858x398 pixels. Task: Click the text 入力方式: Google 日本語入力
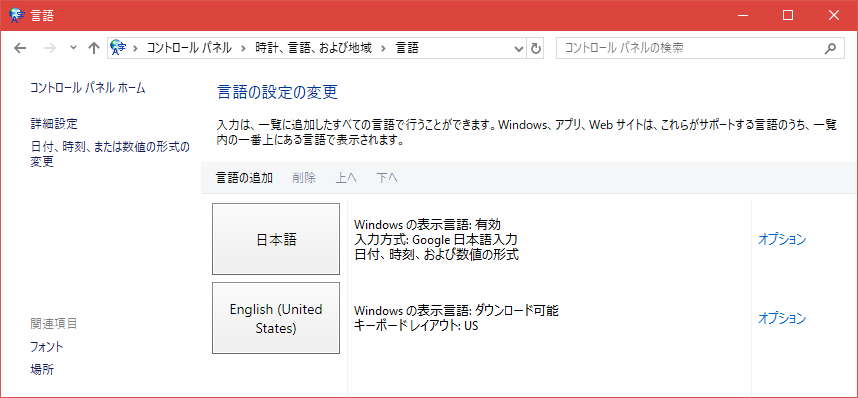coord(436,239)
